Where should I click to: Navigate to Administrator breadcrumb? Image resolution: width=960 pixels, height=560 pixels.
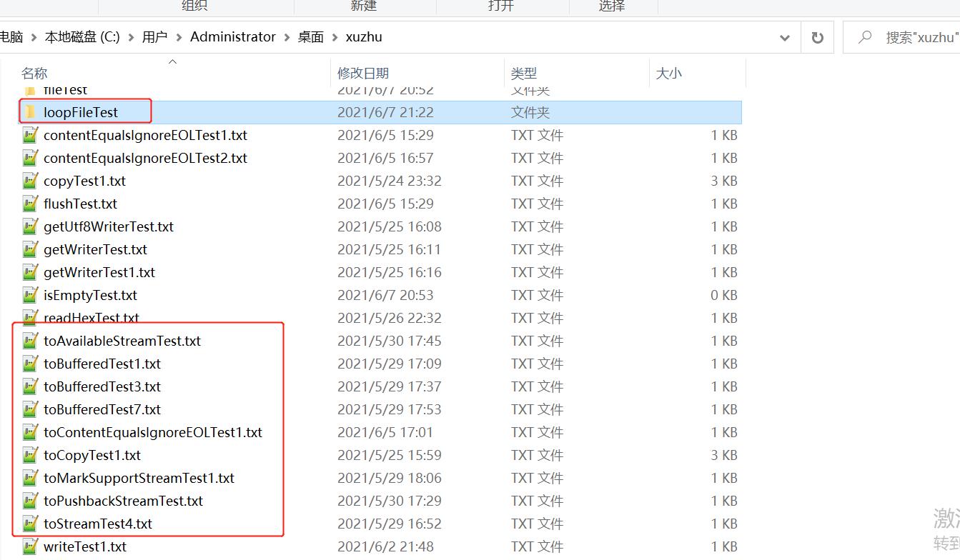coord(233,37)
